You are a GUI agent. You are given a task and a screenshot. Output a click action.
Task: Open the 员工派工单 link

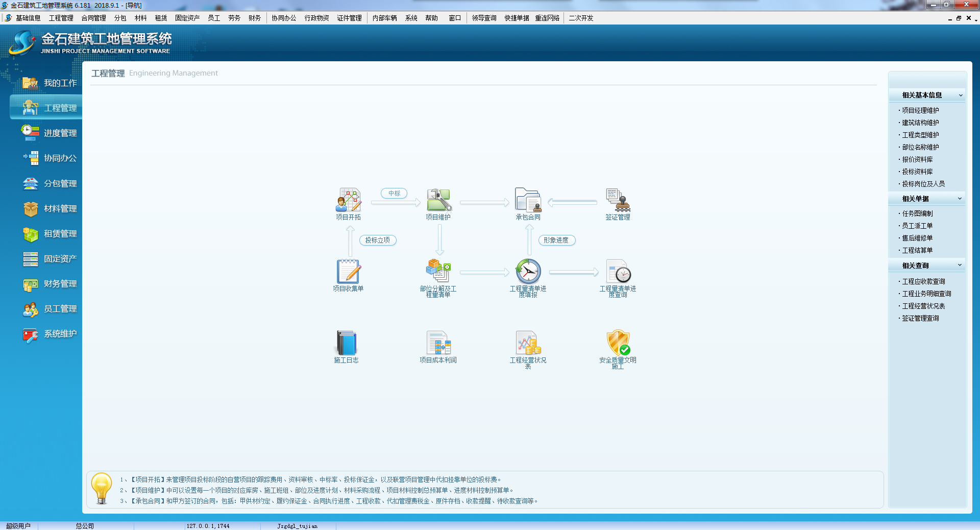917,226
